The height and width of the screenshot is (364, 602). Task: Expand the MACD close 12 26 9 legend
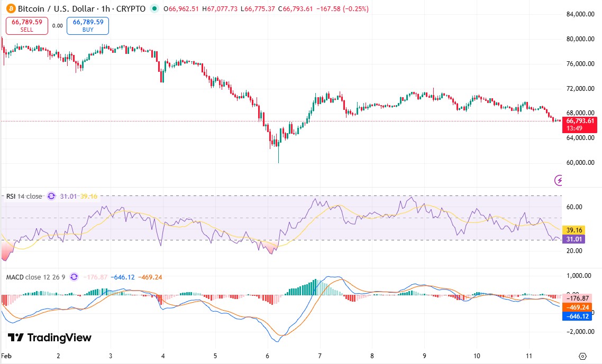point(34,276)
